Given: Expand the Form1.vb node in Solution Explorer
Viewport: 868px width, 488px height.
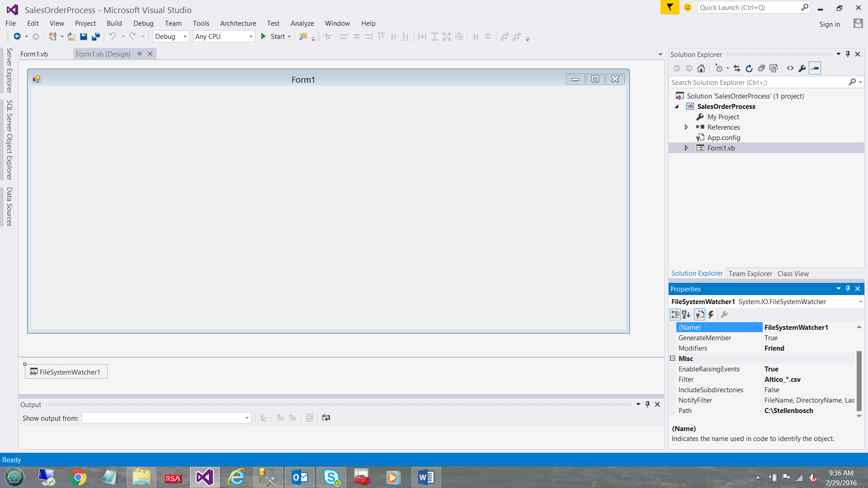Looking at the screenshot, I should coord(686,148).
